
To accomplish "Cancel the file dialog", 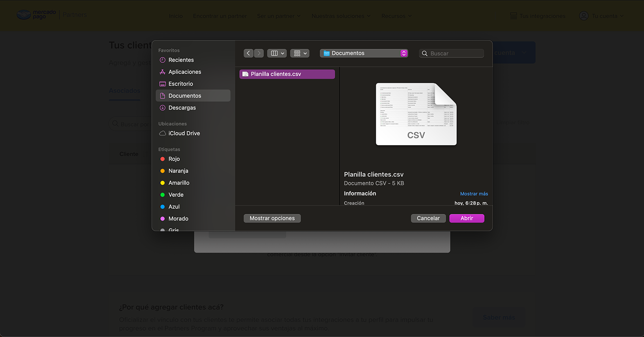I will (x=428, y=218).
